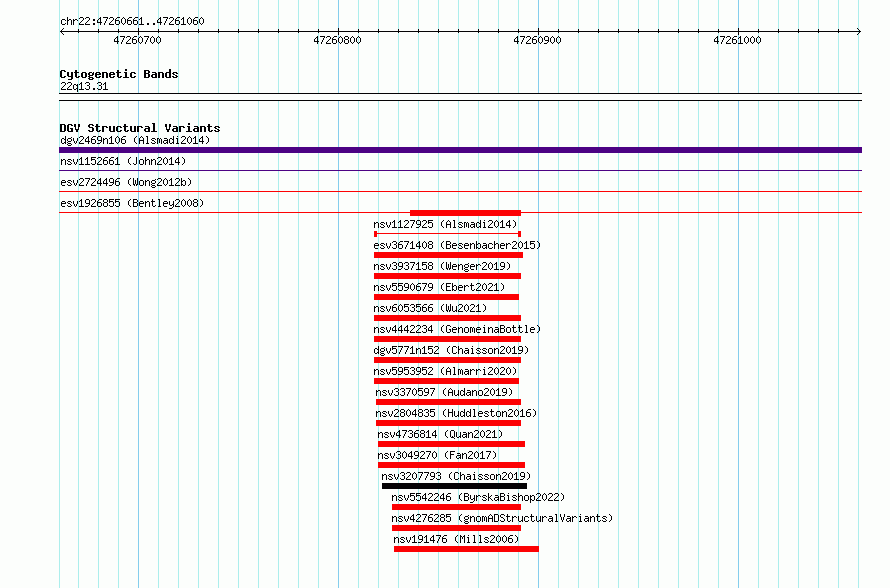
Task: Open the nsv4276285 (gnomADStructuralVariants) variant
Action: point(502,518)
